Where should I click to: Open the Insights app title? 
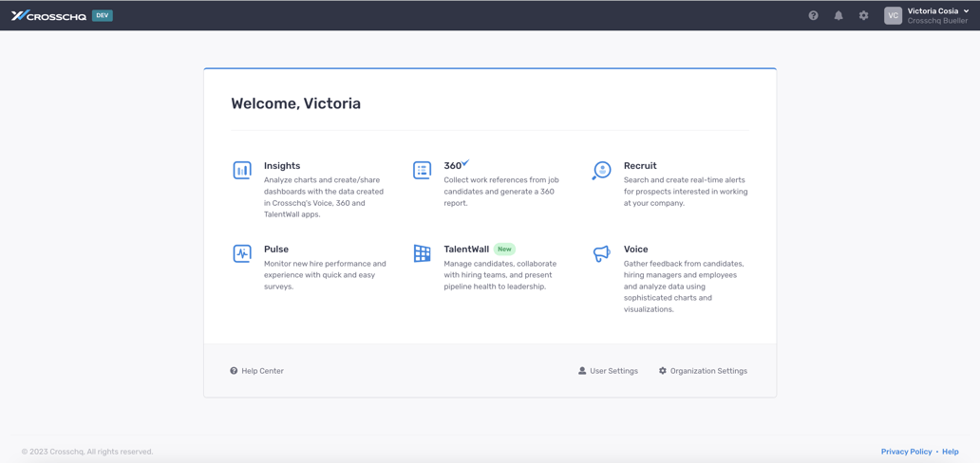pyautogui.click(x=282, y=166)
